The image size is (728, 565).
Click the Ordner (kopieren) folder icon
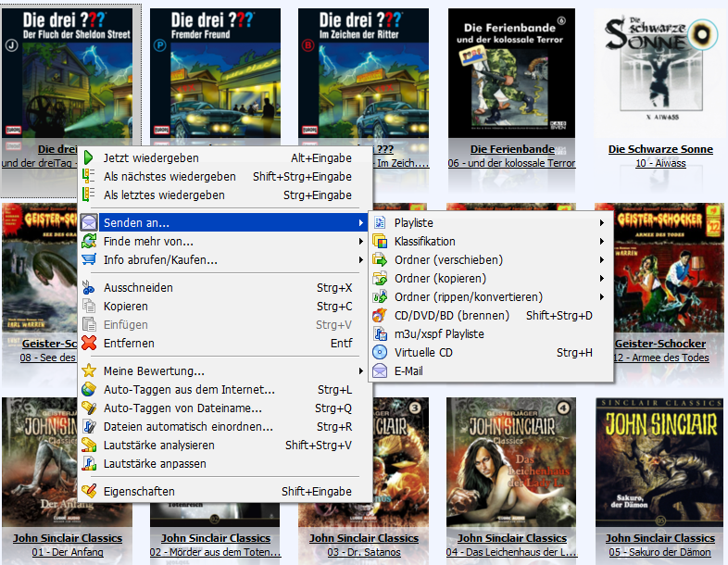point(380,279)
